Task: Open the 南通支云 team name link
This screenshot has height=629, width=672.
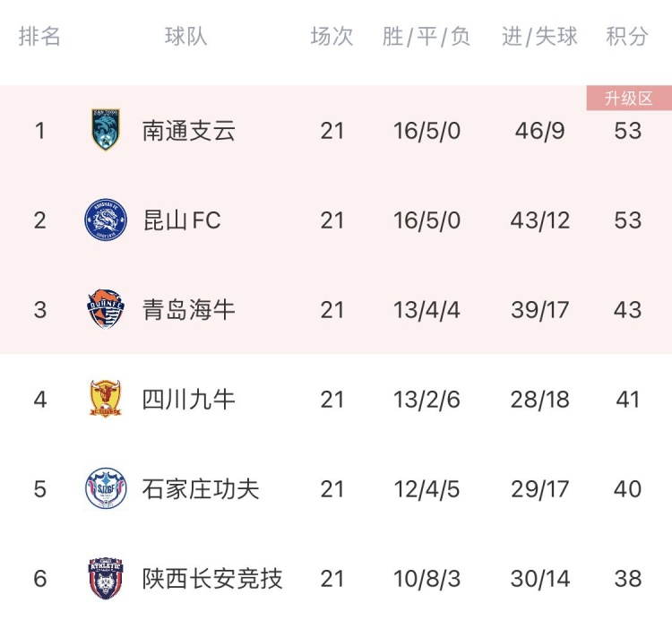Action: click(188, 131)
